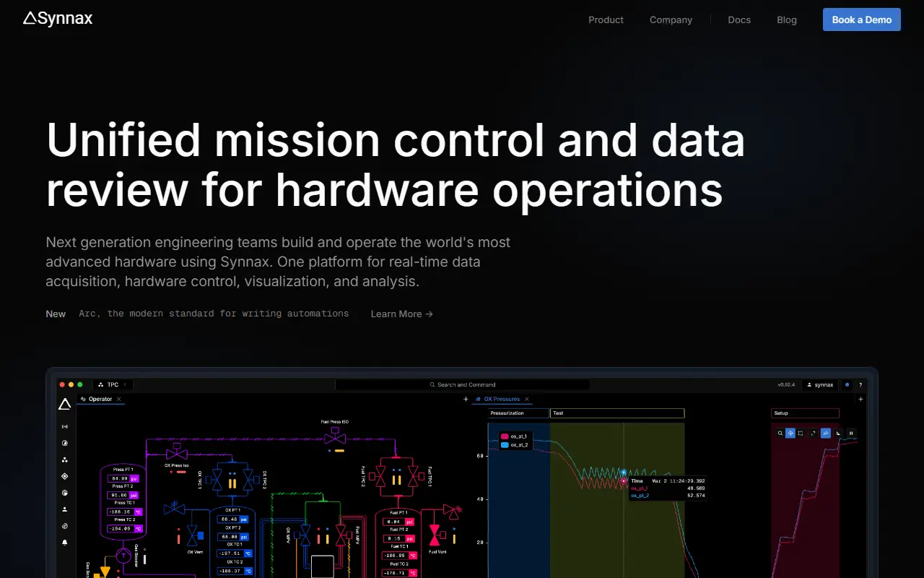This screenshot has height=578, width=924.
Task: Click the OX PT 2 value 68.08
Action: click(229, 536)
